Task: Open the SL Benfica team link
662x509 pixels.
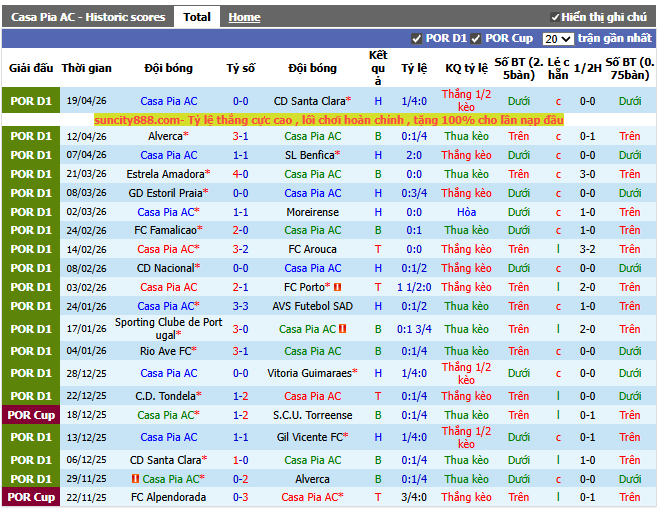Action: (310, 155)
